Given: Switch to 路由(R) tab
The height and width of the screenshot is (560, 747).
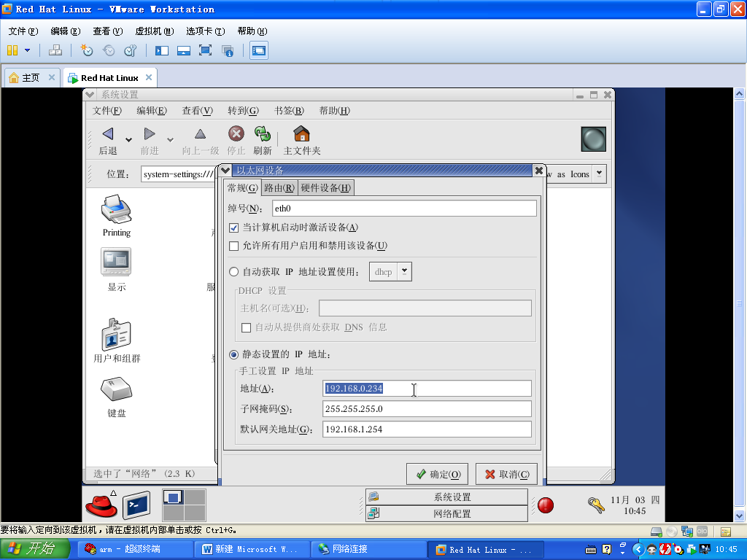Looking at the screenshot, I should coord(279,187).
